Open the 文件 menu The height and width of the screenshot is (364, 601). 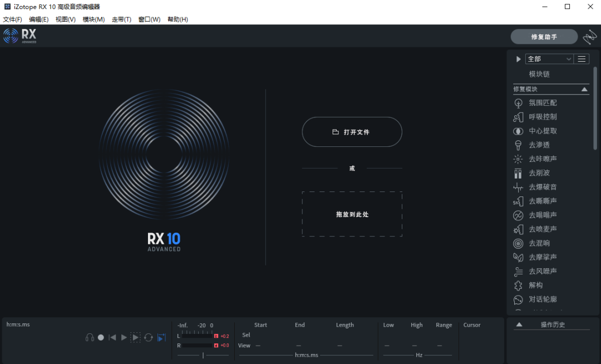12,19
